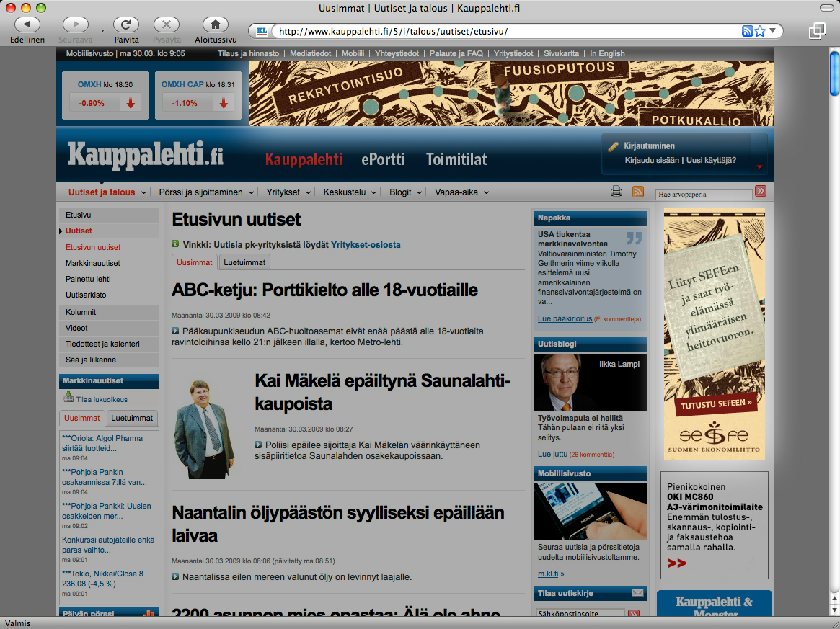Click the Pysäytä stop loading button
Image resolution: width=840 pixels, height=629 pixels.
[167, 24]
